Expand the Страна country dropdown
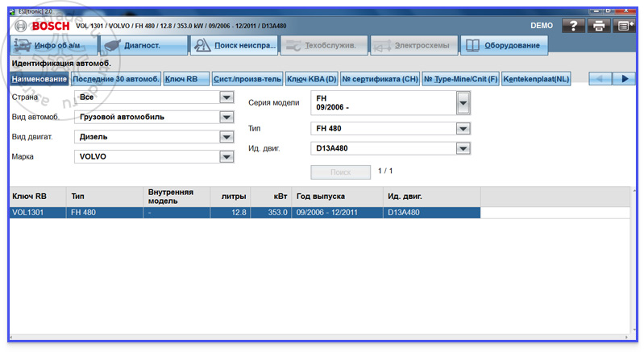The height and width of the screenshot is (352, 644). pyautogui.click(x=226, y=97)
